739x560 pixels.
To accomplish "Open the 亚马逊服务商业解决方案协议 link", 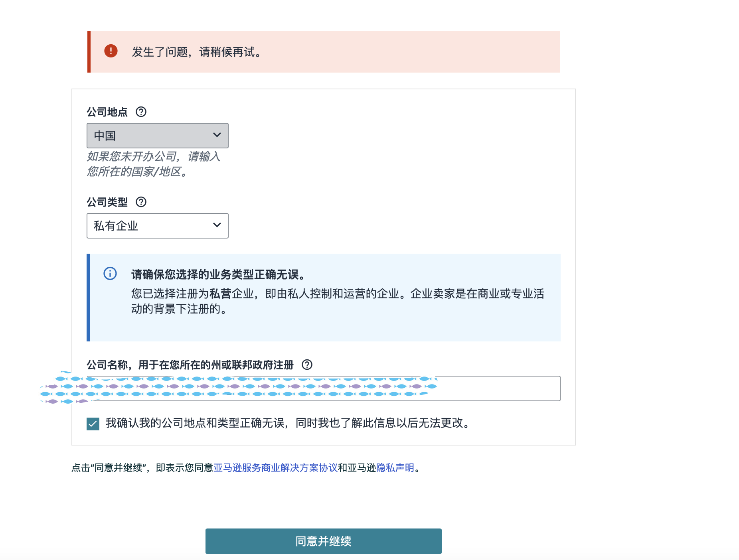I will click(275, 468).
